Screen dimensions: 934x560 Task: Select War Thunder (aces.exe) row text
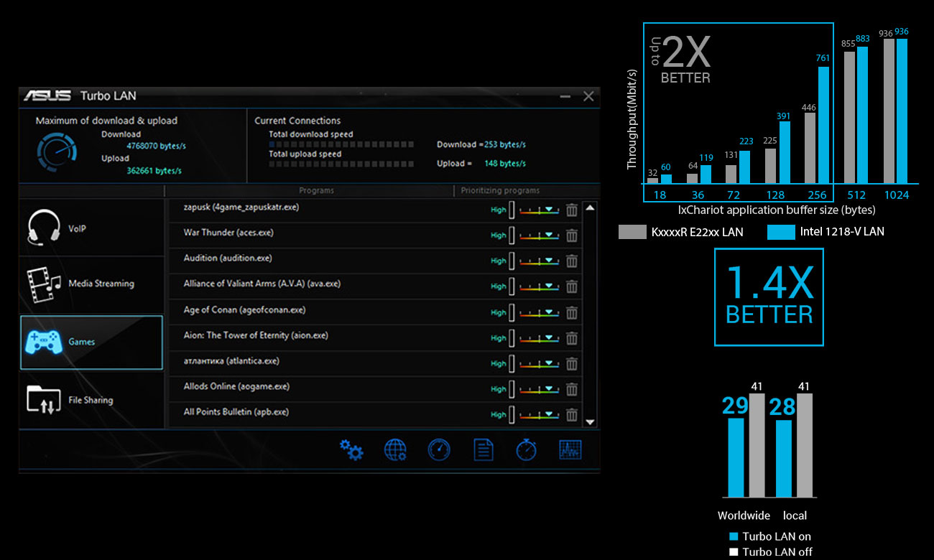point(228,233)
